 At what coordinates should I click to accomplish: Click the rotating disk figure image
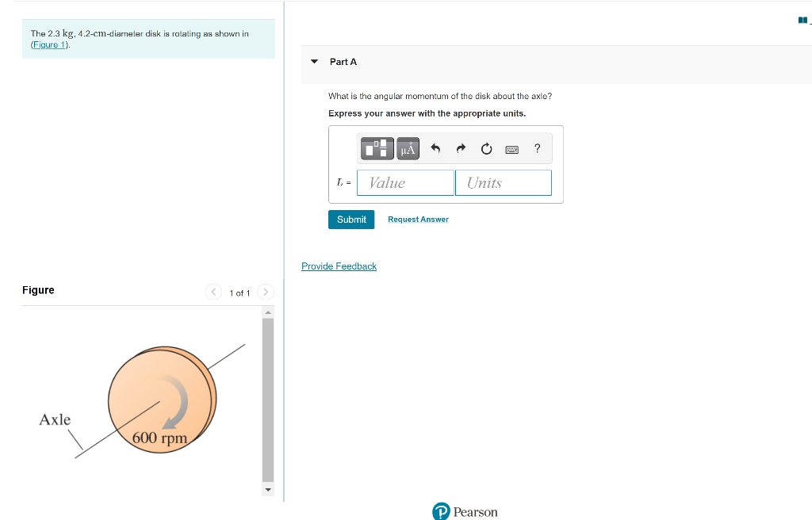coord(143,401)
